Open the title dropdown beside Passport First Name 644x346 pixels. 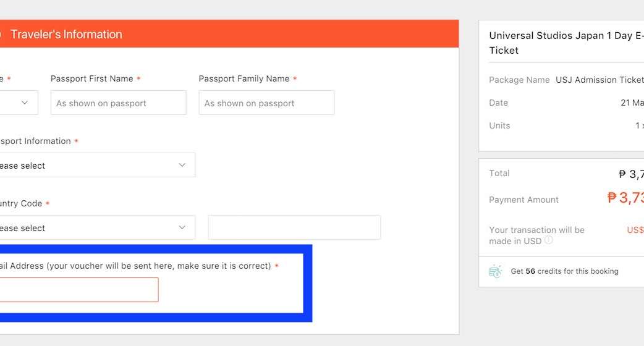[17, 103]
